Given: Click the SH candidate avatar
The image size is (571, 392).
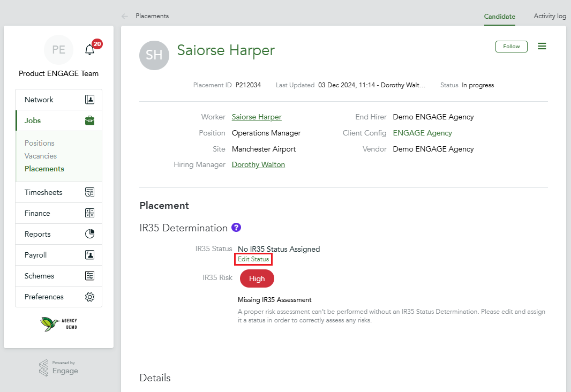Looking at the screenshot, I should [x=154, y=55].
